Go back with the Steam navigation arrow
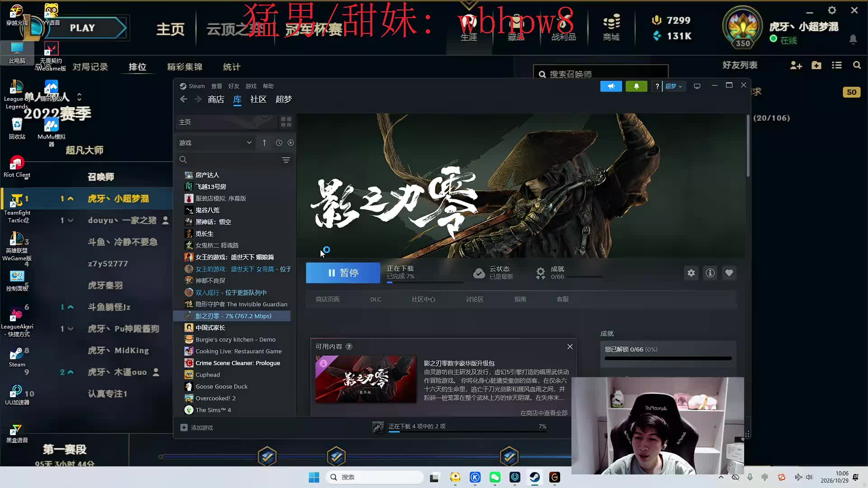This screenshot has width=868, height=488. click(184, 99)
